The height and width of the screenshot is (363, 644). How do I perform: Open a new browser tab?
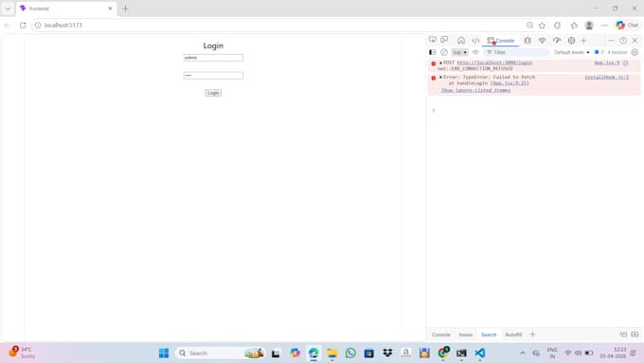[125, 9]
